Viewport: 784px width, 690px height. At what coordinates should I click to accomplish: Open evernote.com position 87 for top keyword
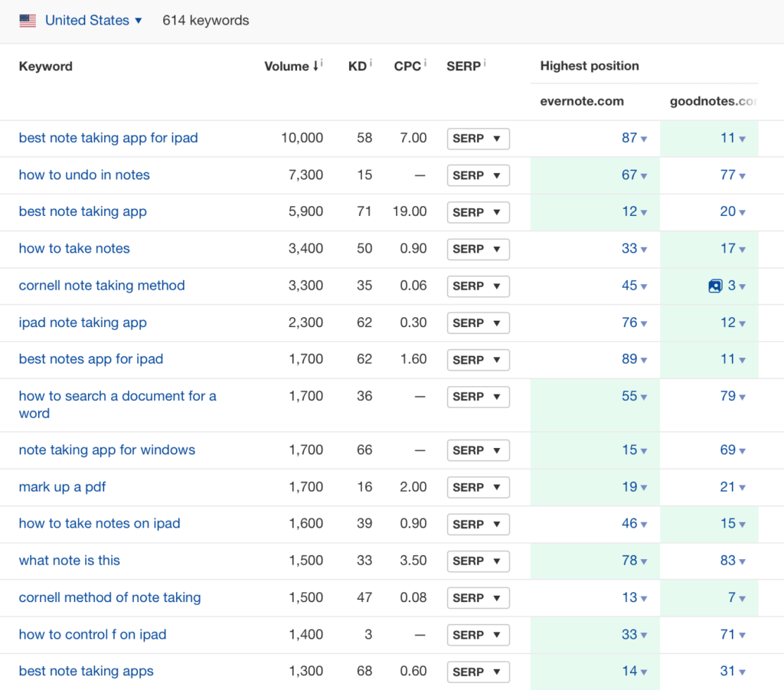click(634, 138)
